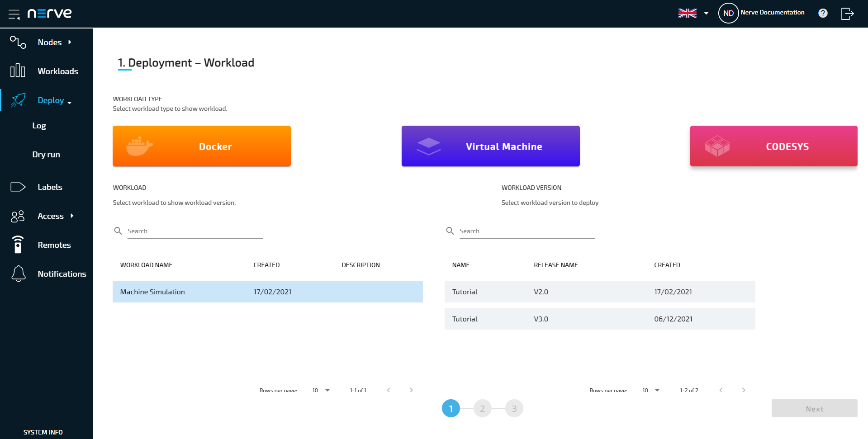Click the workload Search field
The height and width of the screenshot is (439, 868).
(x=194, y=231)
